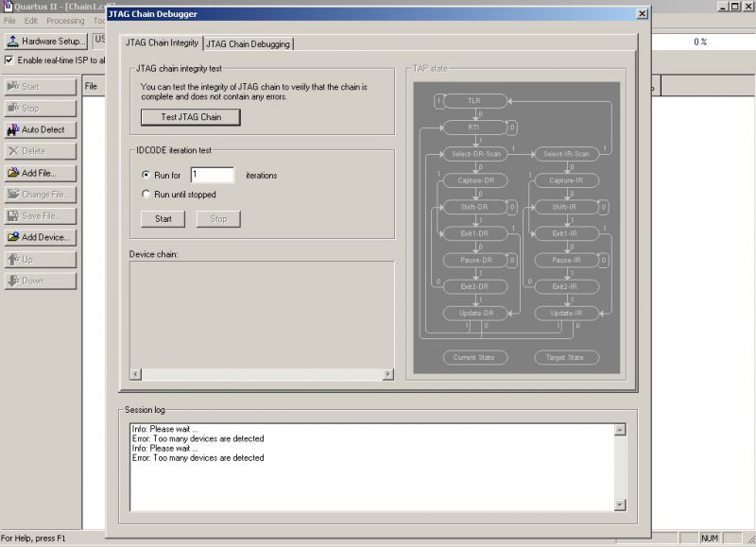The image size is (756, 547).
Task: Click first 'Error: Too many devices' log line
Action: (198, 438)
